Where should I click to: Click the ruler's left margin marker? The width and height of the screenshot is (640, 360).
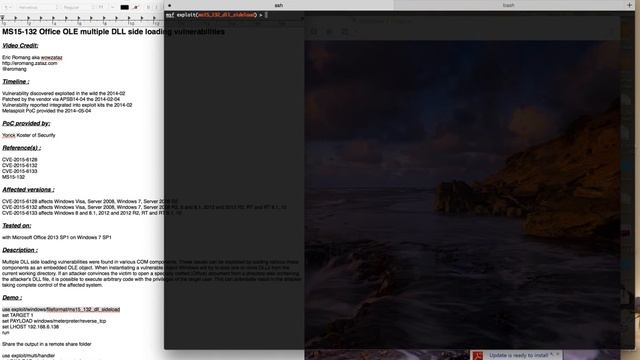click(2, 18)
